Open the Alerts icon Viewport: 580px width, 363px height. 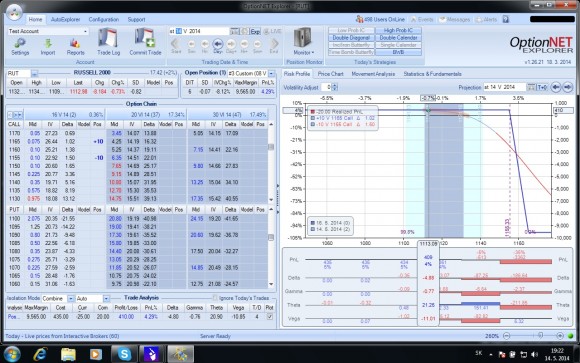click(x=486, y=19)
